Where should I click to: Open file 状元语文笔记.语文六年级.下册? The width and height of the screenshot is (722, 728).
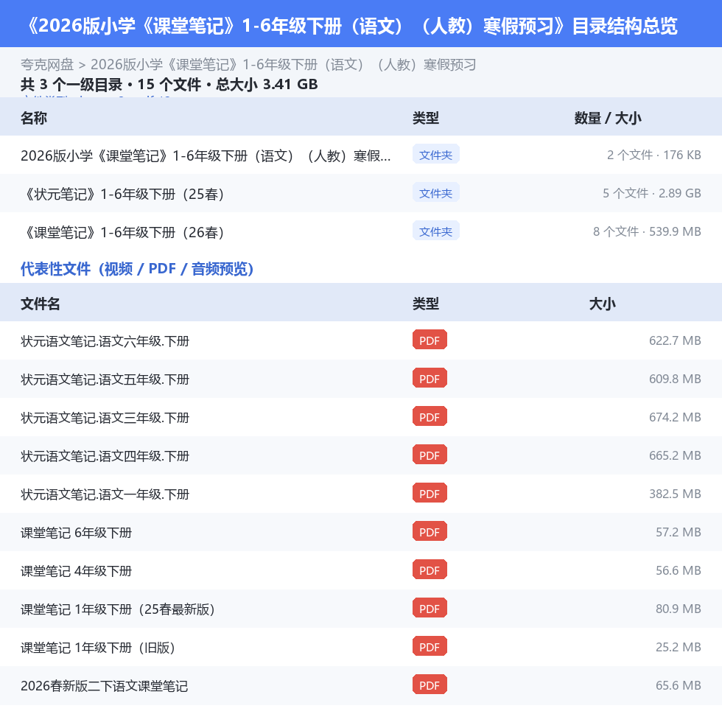[x=105, y=341]
